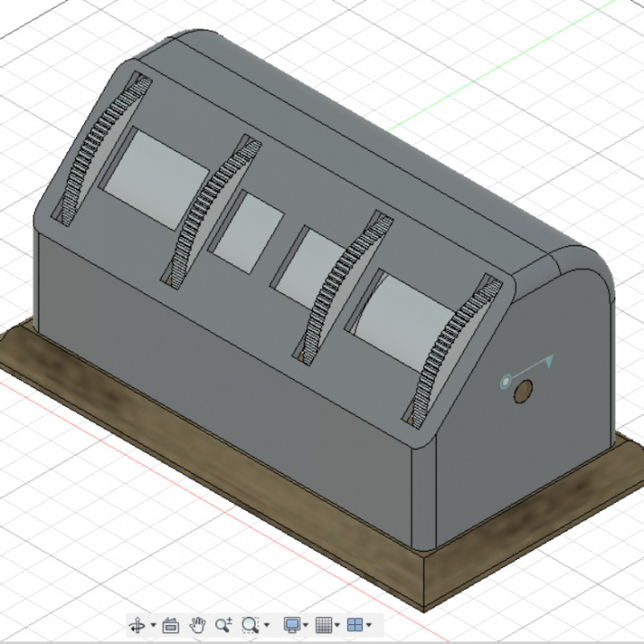The width and height of the screenshot is (644, 644).
Task: Activate the Orbit tool in navigation bar
Action: (x=138, y=624)
